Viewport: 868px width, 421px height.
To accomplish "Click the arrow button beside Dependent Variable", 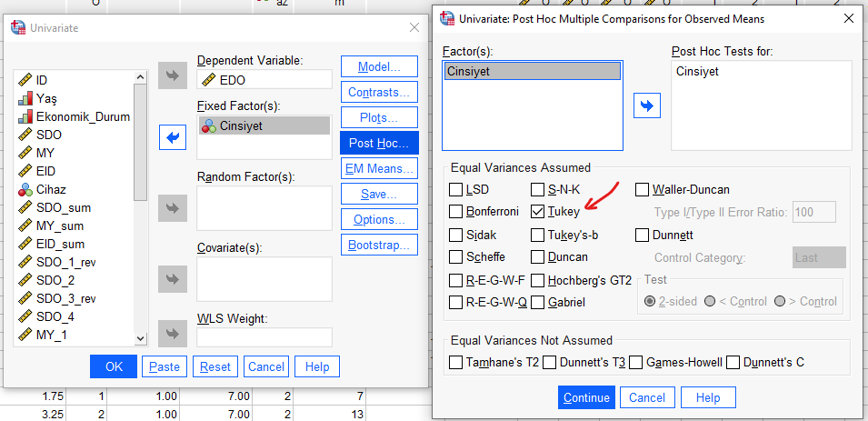I will coord(172,76).
